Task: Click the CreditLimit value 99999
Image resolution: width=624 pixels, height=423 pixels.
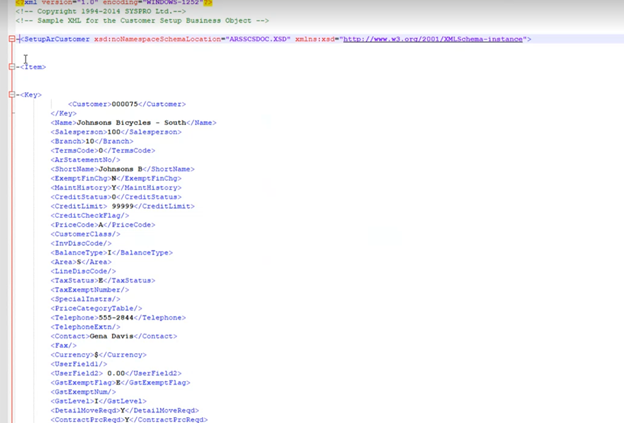Action: pos(123,206)
